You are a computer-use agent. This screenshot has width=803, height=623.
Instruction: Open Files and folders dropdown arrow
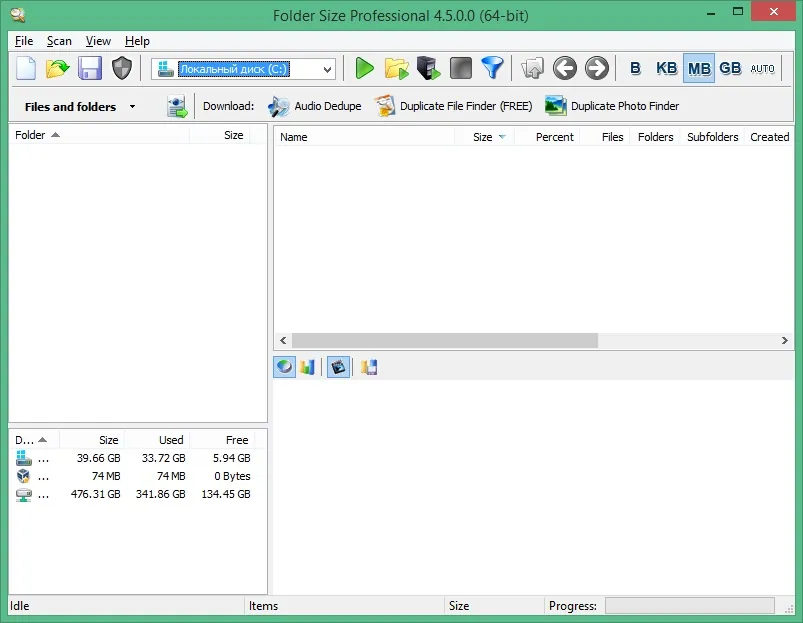(x=132, y=106)
